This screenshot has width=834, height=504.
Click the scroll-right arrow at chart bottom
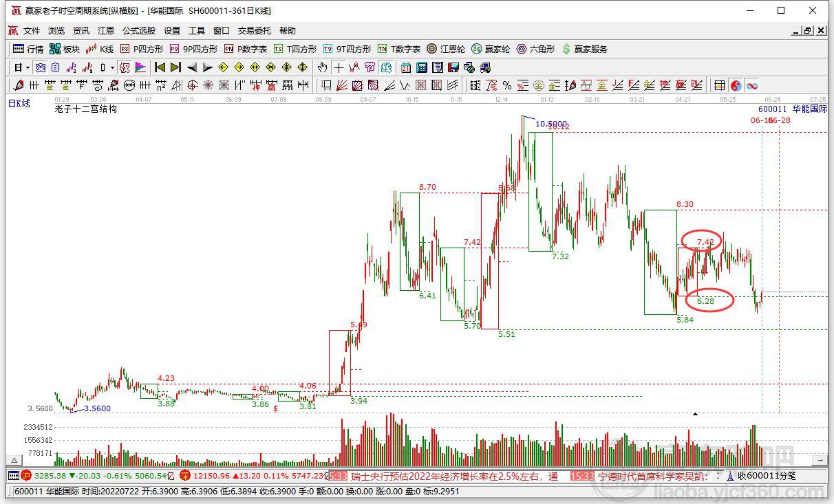pyautogui.click(x=819, y=460)
